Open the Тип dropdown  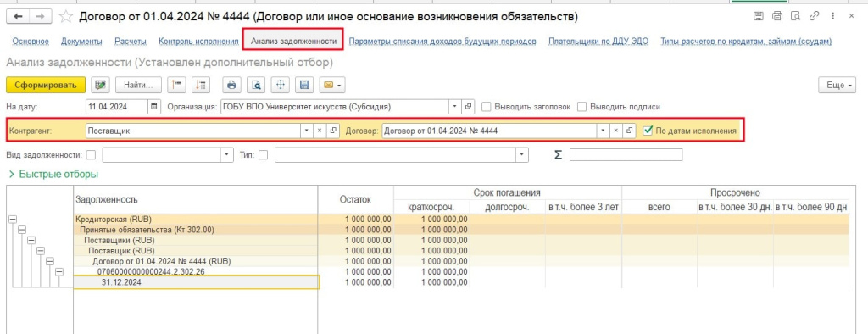(x=522, y=155)
